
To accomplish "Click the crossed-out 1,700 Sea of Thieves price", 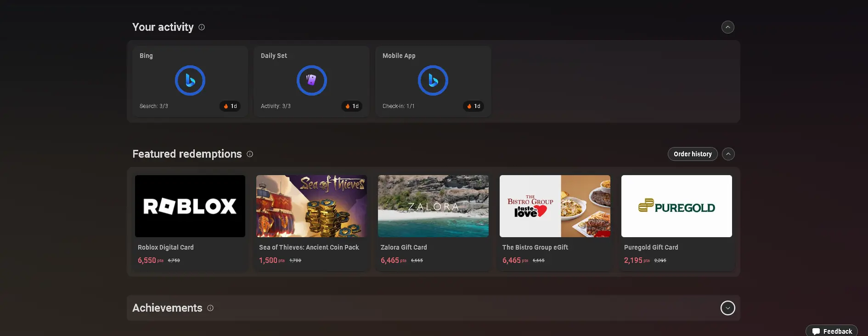I will 295,261.
